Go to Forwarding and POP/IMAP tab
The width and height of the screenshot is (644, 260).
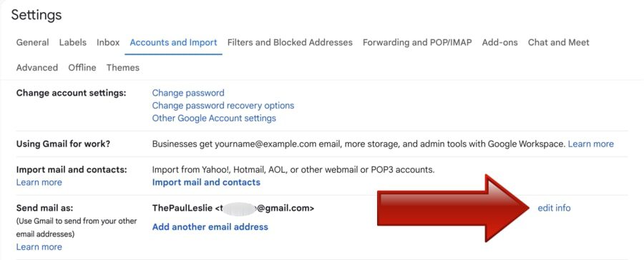click(417, 43)
